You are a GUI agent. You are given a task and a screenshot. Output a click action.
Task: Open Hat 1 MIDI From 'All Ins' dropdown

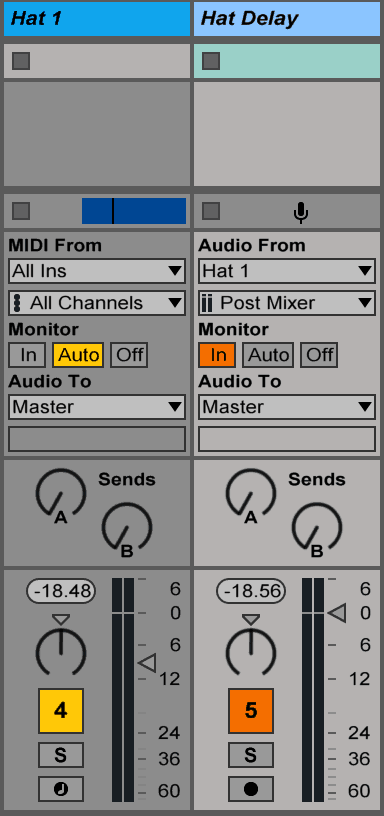coord(97,271)
